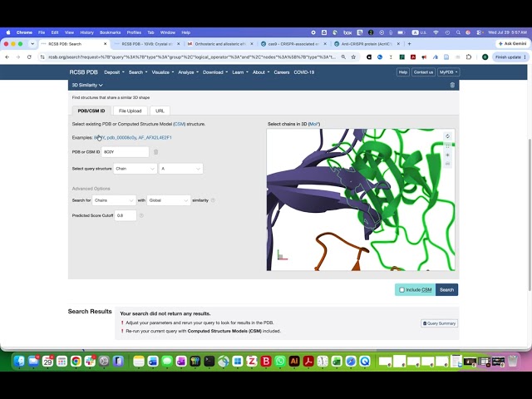Open the History menu in the macOS menu bar
The height and width of the screenshot is (399, 532).
pyautogui.click(x=86, y=32)
